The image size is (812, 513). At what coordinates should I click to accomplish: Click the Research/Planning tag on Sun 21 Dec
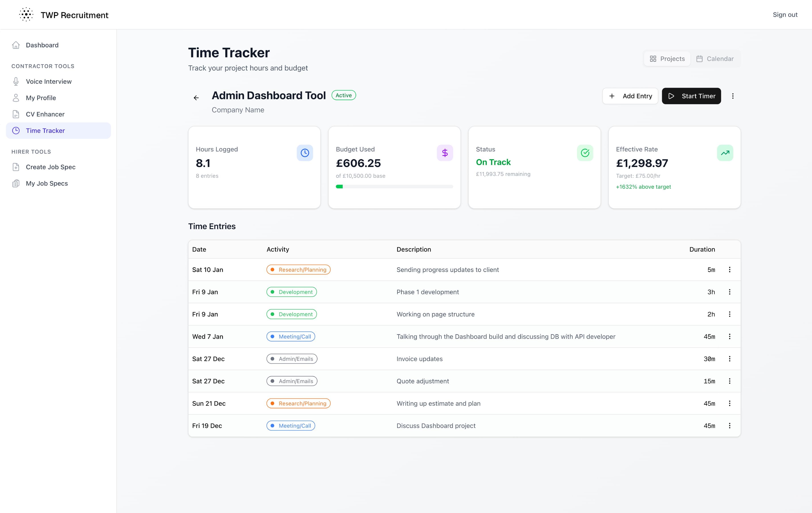click(298, 403)
